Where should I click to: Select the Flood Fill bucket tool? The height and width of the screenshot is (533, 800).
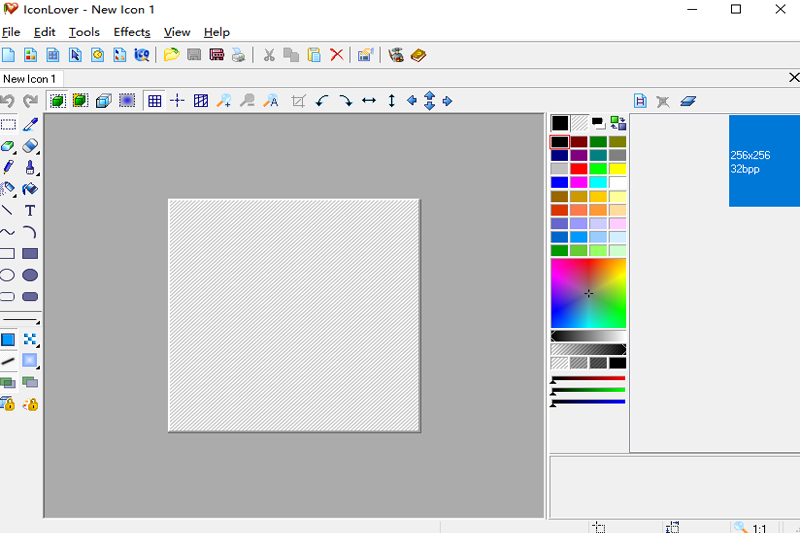(30, 189)
